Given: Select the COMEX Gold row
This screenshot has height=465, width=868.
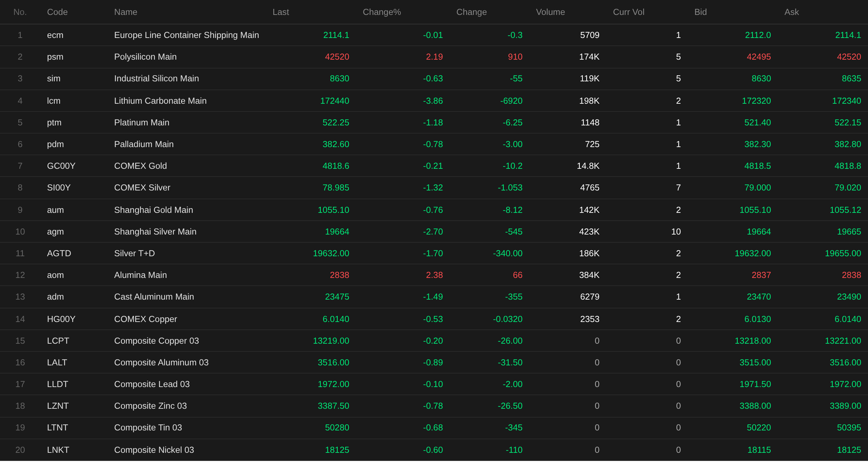Looking at the screenshot, I should coord(140,166).
